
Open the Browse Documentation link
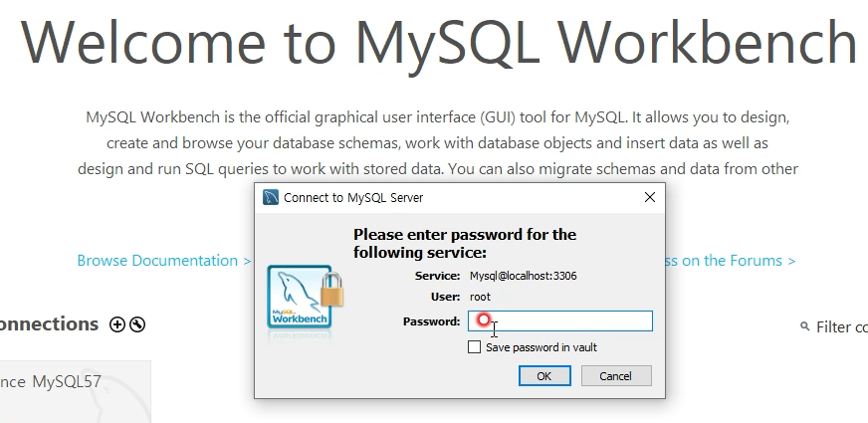164,260
